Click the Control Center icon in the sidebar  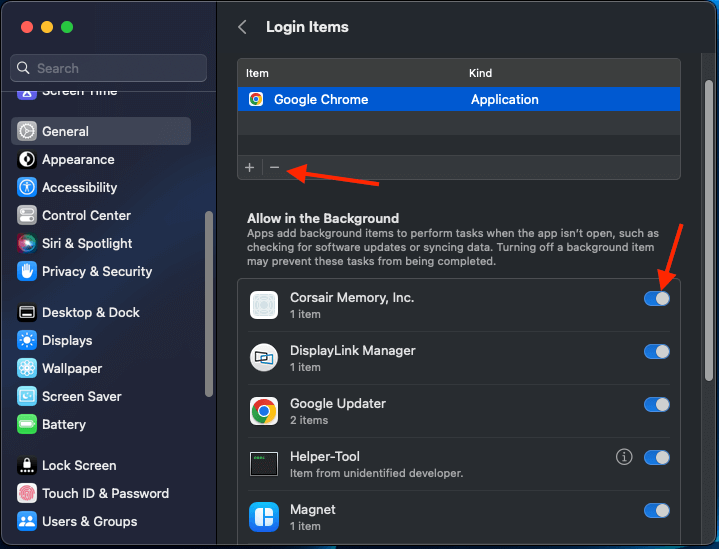27,216
